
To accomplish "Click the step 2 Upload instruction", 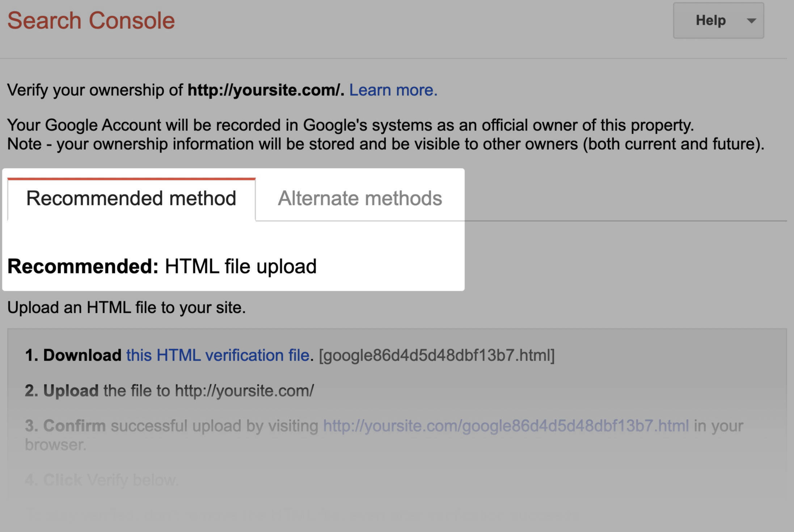I will pyautogui.click(x=169, y=390).
